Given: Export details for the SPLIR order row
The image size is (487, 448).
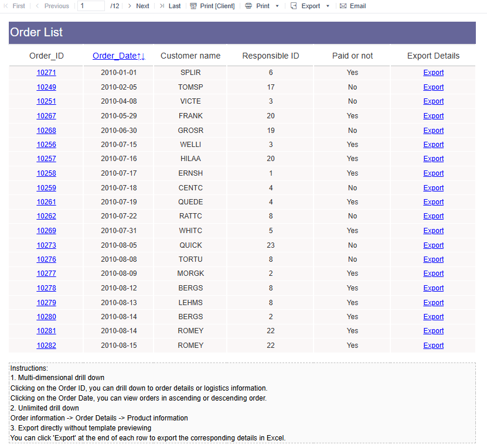Looking at the screenshot, I should (433, 73).
